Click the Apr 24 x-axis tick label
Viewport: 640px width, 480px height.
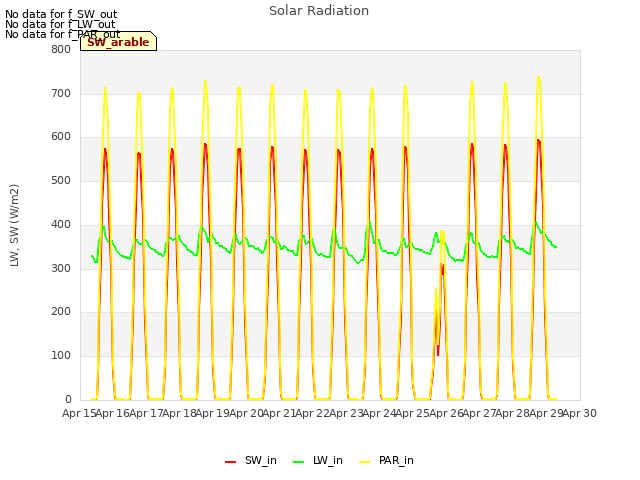point(380,413)
